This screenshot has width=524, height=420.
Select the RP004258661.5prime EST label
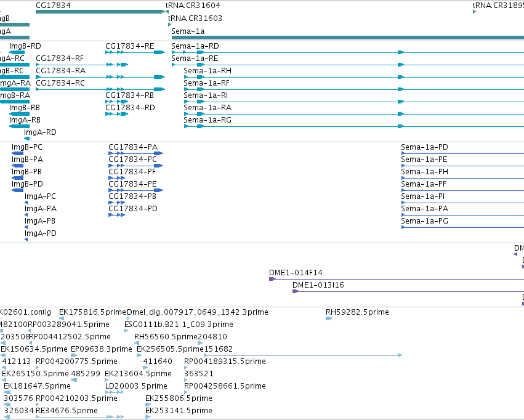pyautogui.click(x=225, y=387)
